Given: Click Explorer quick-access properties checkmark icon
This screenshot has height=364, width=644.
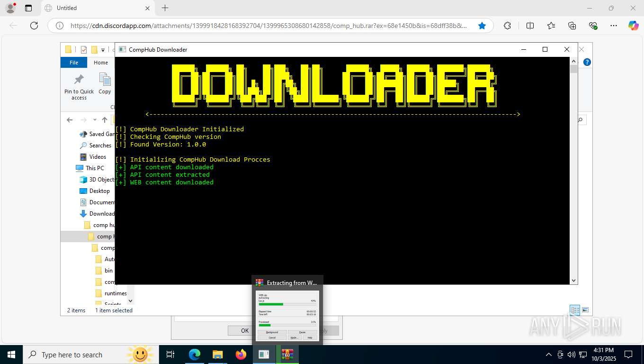Looking at the screenshot, I should (x=84, y=49).
